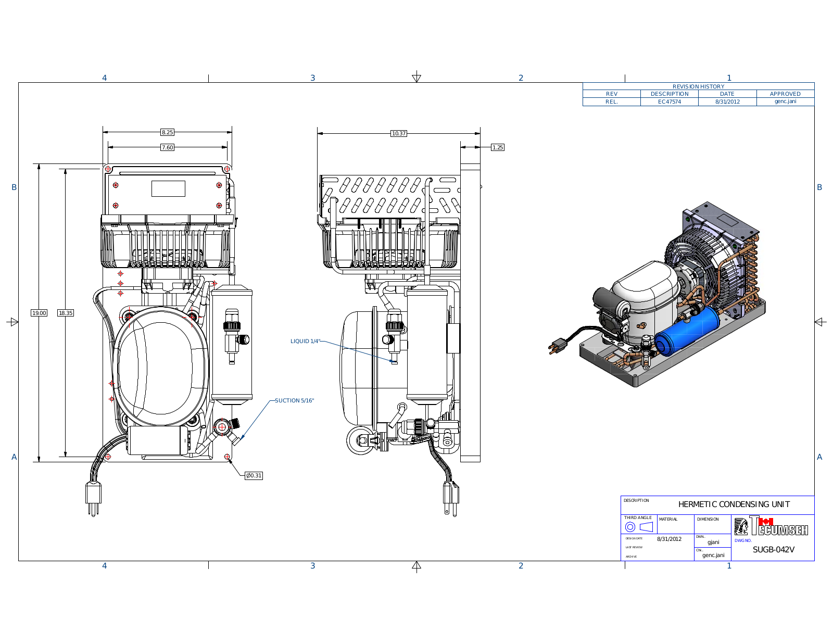This screenshot has height=644, width=833.
Task: Click the EC47574 revision description cell
Action: pyautogui.click(x=670, y=102)
